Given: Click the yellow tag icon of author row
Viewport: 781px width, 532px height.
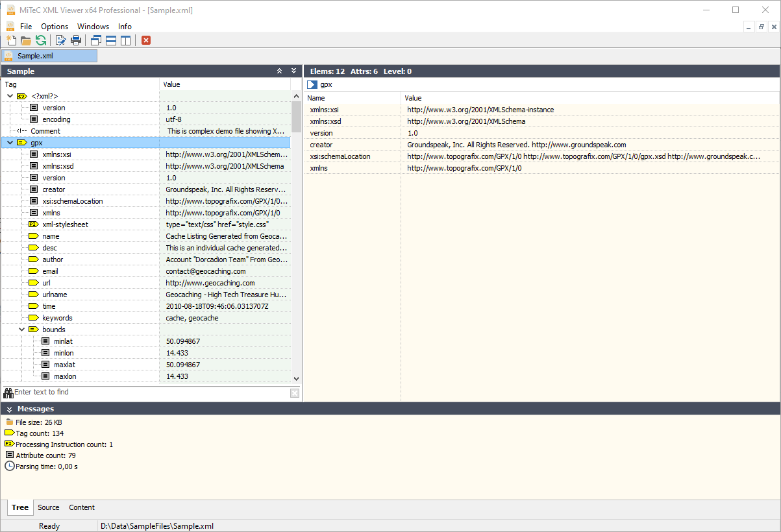Looking at the screenshot, I should 34,260.
